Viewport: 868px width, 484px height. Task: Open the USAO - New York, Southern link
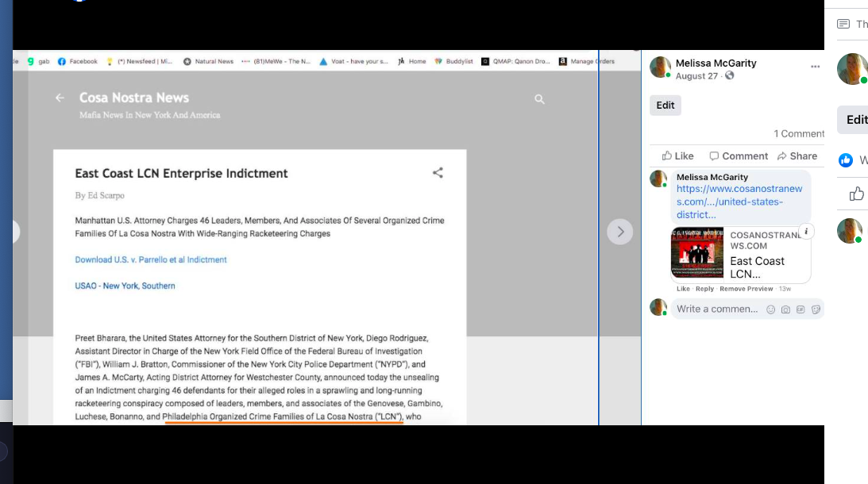[125, 286]
